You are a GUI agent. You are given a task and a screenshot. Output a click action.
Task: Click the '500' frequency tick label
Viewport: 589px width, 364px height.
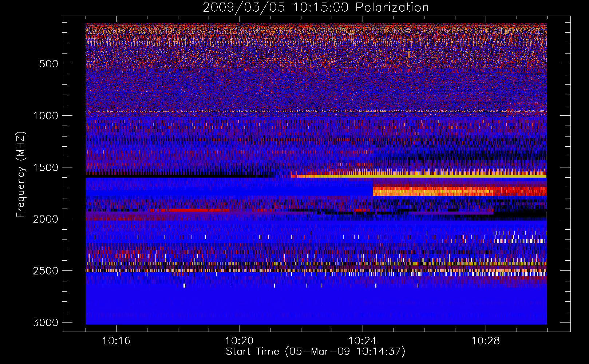click(49, 64)
